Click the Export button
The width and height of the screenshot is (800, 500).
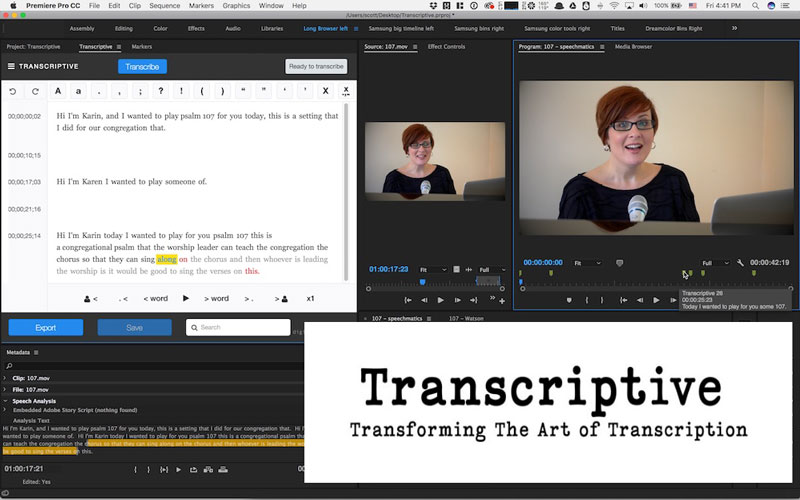point(46,328)
